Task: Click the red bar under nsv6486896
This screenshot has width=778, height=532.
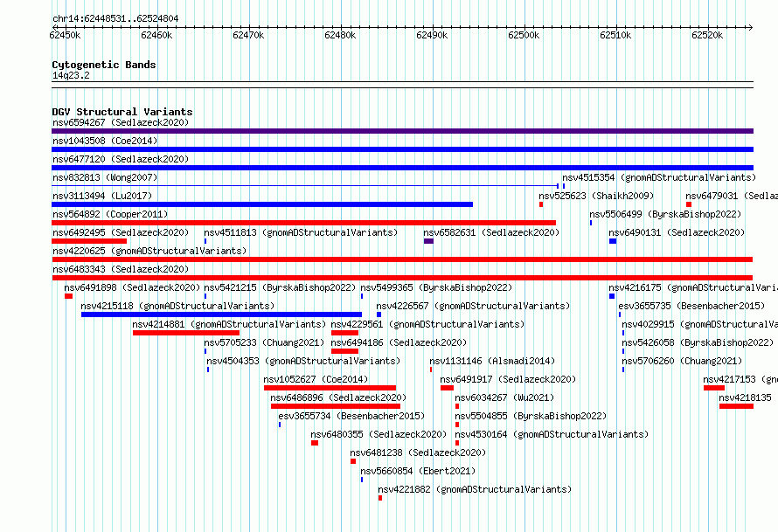Action: 336,406
